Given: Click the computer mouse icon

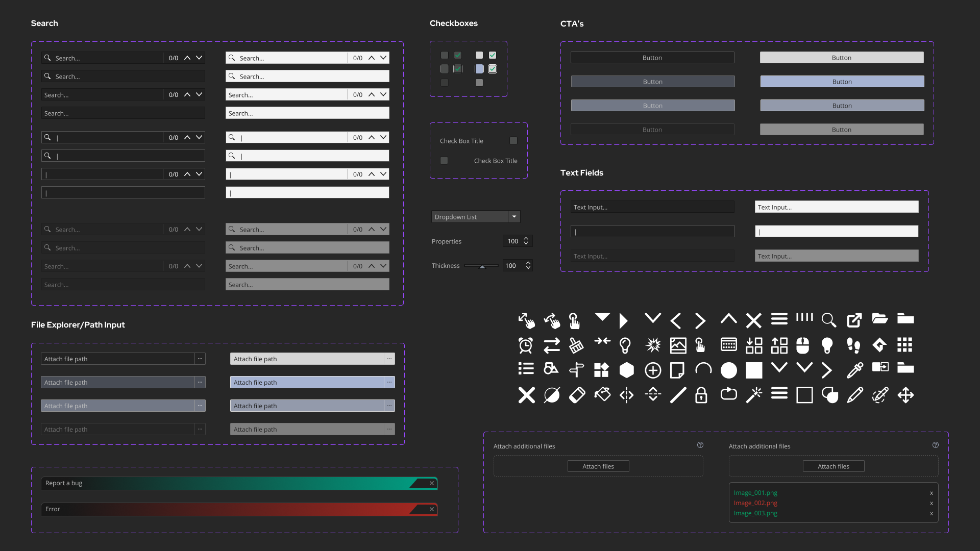Looking at the screenshot, I should 803,345.
